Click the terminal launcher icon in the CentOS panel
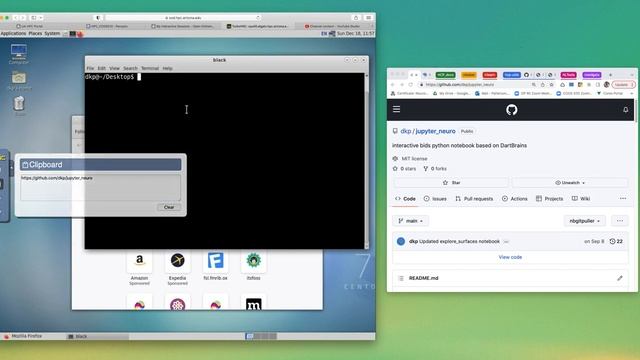The height and width of the screenshot is (360, 640). 73,34
